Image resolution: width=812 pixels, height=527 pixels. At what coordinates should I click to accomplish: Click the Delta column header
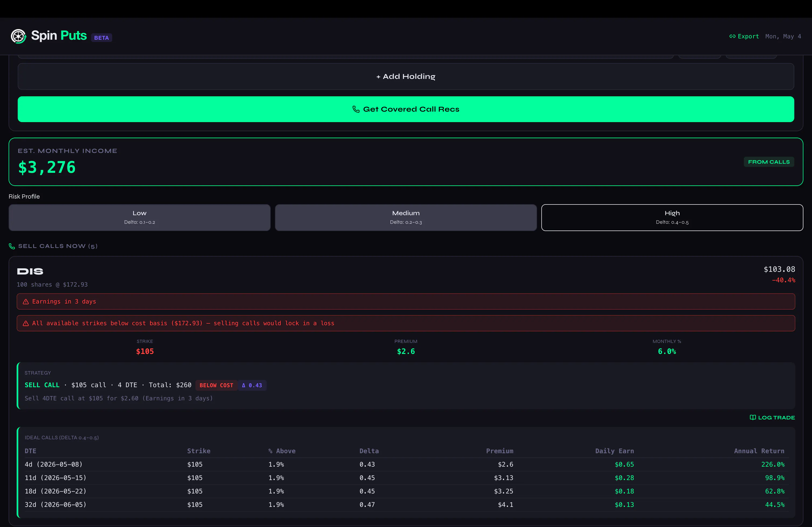click(369, 451)
